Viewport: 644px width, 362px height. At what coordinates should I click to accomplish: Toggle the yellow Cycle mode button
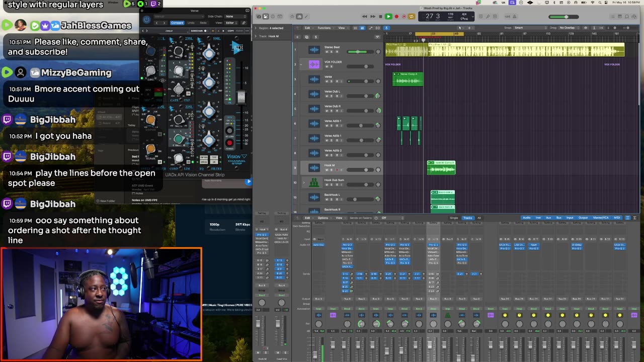411,17
